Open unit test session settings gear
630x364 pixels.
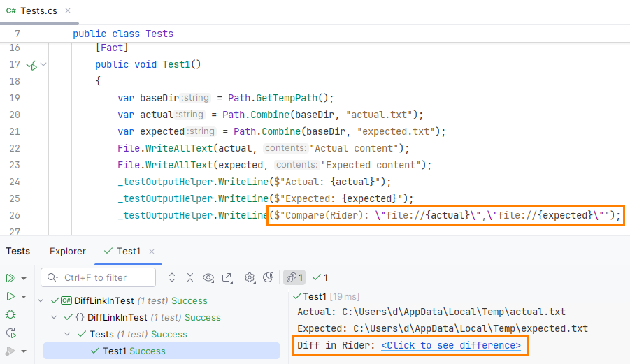click(250, 278)
